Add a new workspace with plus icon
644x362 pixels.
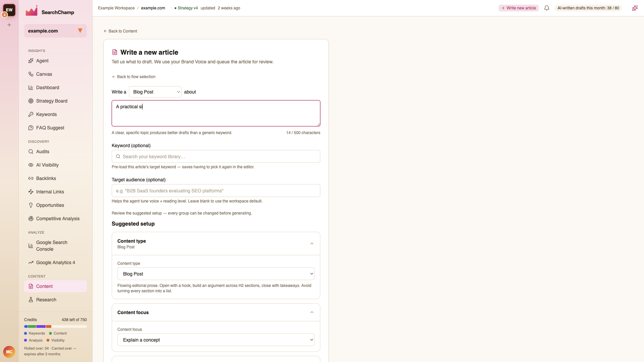coord(9,25)
